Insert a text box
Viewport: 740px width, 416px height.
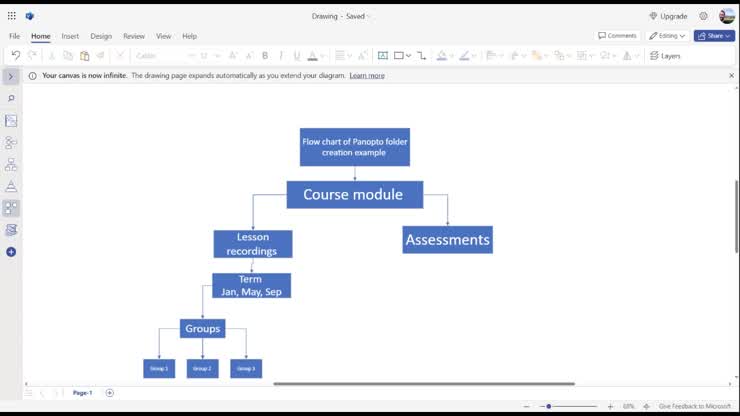click(383, 56)
